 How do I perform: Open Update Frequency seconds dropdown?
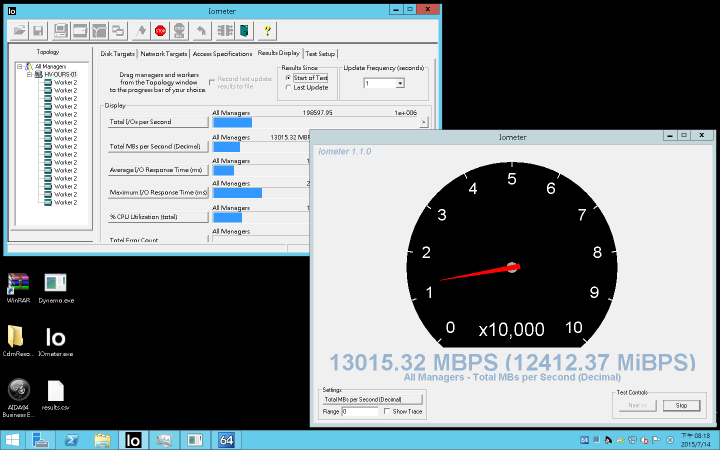tap(400, 83)
